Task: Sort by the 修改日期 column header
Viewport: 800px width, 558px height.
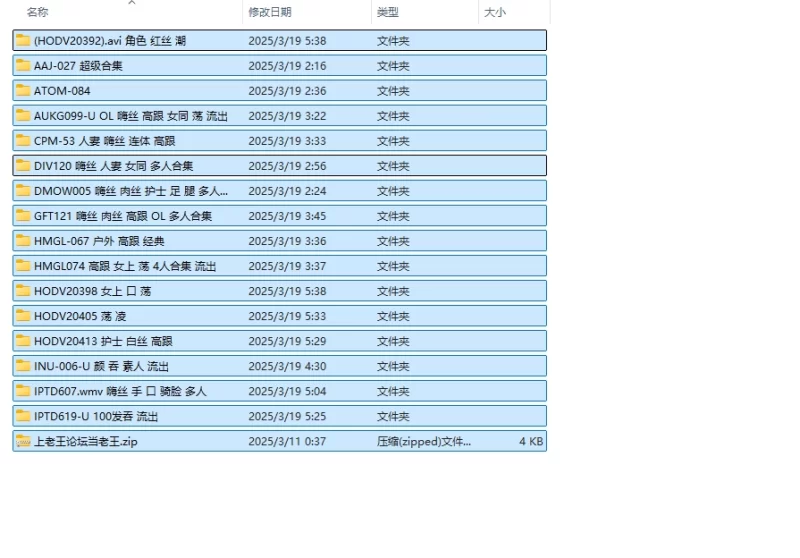Action: pos(270,12)
